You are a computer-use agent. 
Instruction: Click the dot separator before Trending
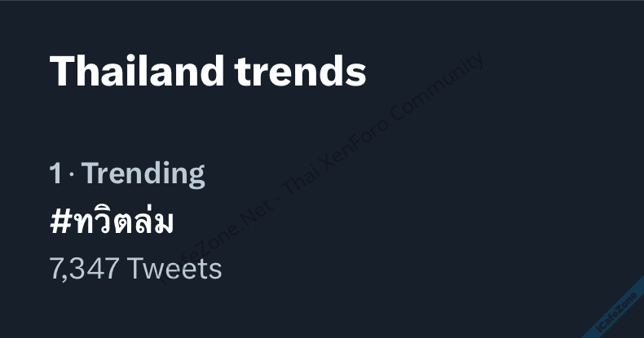pos(71,174)
